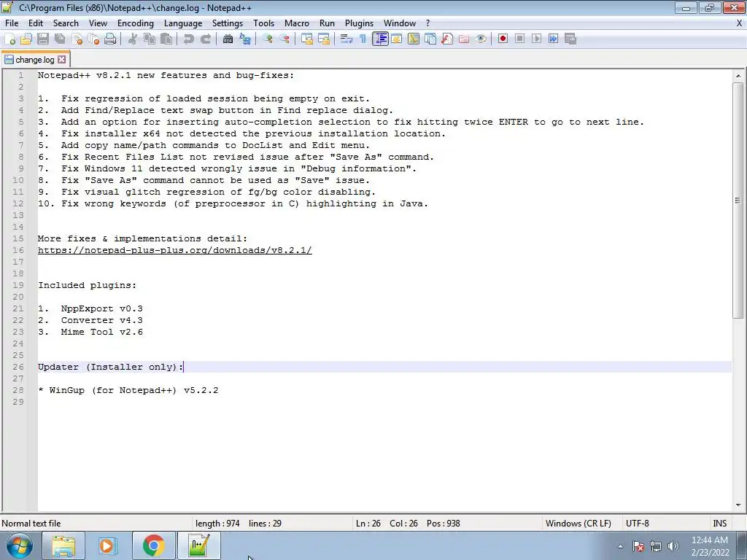Viewport: 747px width, 560px height.
Task: Click the Close document toolbar icon
Action: point(77,39)
